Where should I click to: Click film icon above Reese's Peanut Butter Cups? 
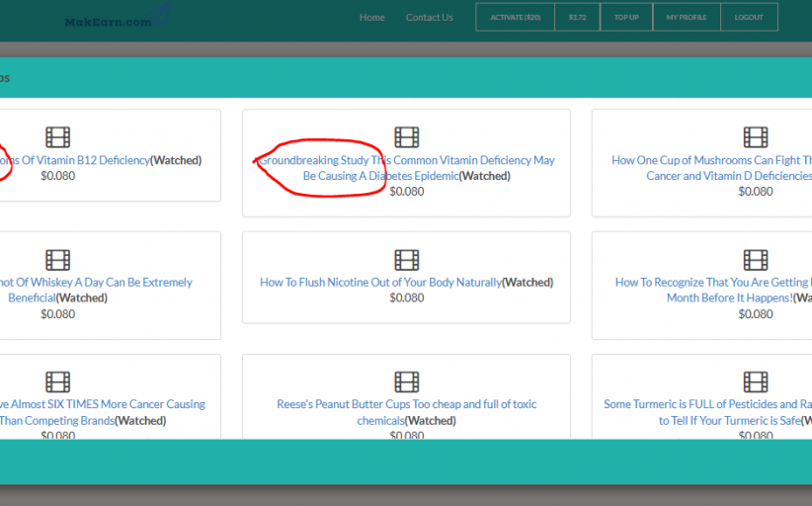[x=406, y=382]
